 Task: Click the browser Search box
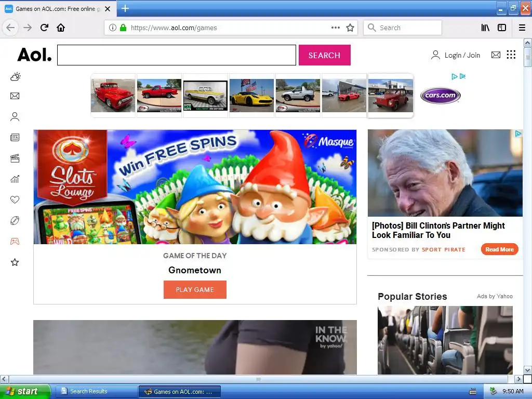tap(403, 28)
